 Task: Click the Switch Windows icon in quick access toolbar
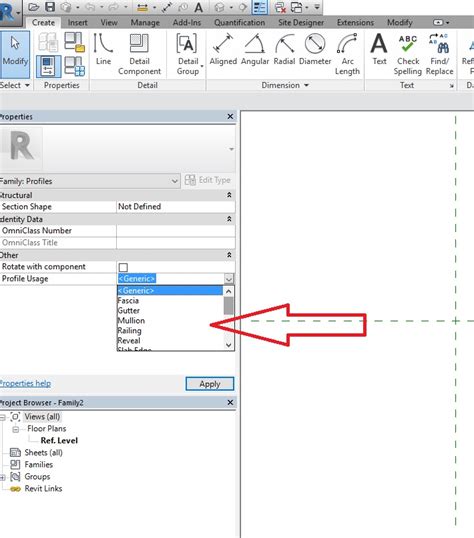tap(297, 7)
